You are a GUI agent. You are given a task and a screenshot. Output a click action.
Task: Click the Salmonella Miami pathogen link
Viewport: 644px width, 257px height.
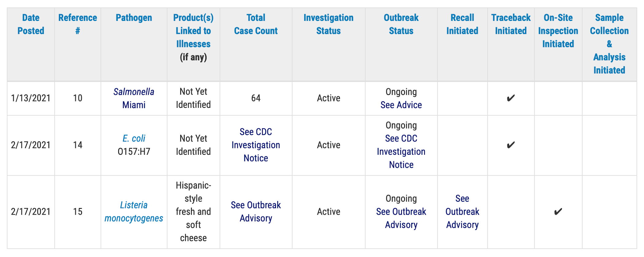click(134, 98)
